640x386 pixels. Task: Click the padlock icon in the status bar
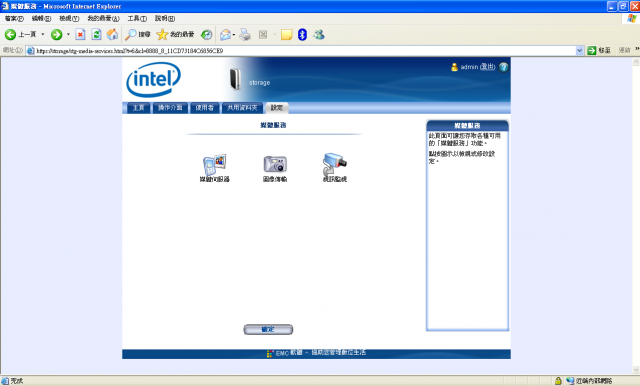558,381
